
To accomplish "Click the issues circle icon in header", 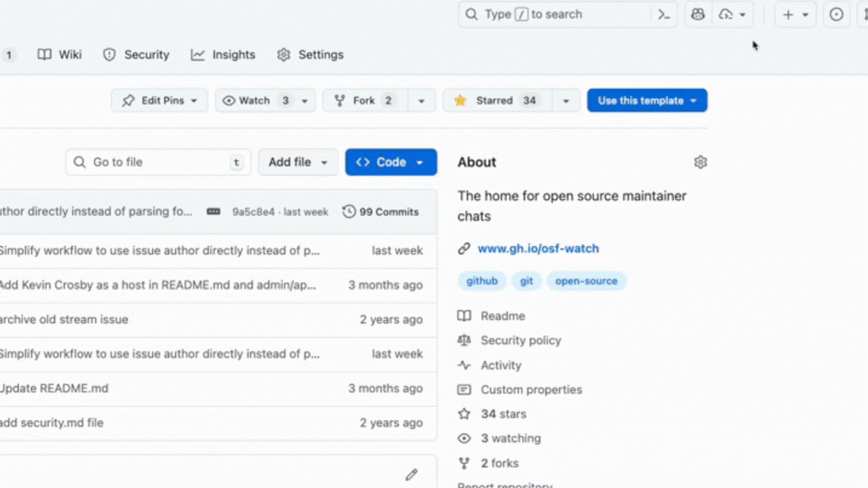I will 836,15.
